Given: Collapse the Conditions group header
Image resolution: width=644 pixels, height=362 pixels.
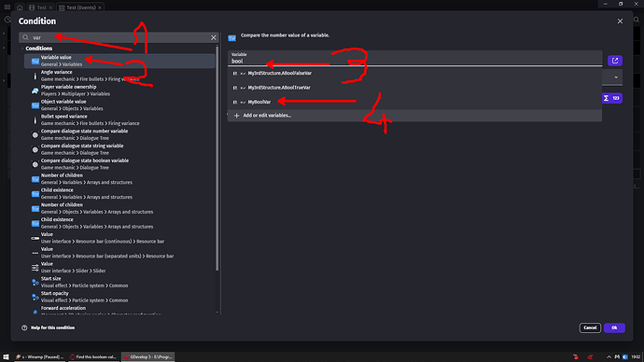Looking at the screenshot, I should (x=38, y=49).
